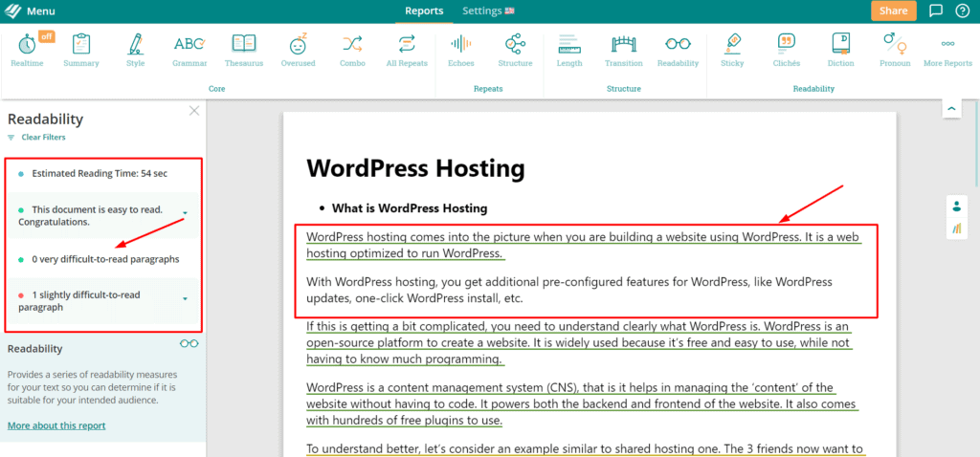Screen dimensions: 980x457
Task: Click the Clear Filters option
Action: click(x=42, y=138)
